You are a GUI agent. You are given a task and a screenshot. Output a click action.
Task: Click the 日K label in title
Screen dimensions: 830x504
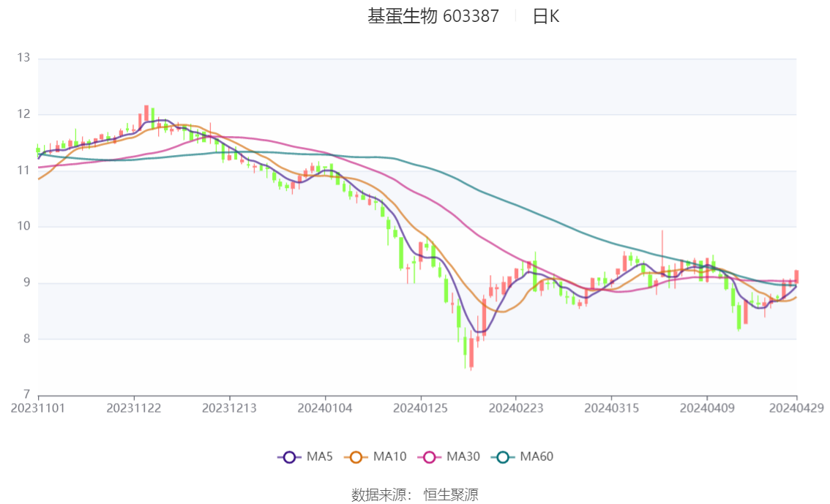546,16
